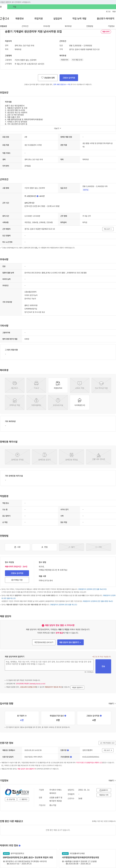Screen dimensions: 116x868
Task: Click the 요양보호시설 welfare icon
Action: [x=58, y=402]
